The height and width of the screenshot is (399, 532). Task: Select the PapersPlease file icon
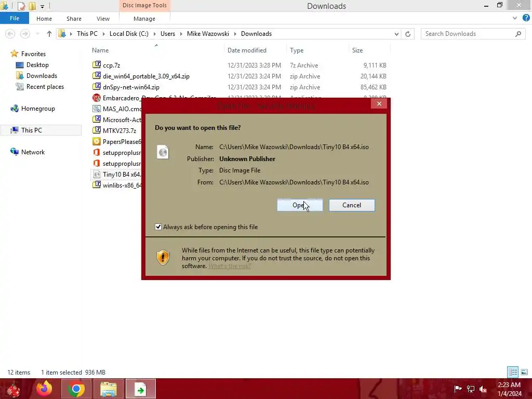(97, 141)
